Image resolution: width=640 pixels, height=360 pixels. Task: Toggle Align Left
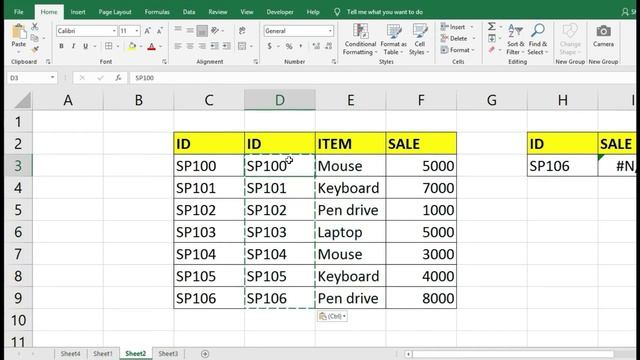click(178, 46)
